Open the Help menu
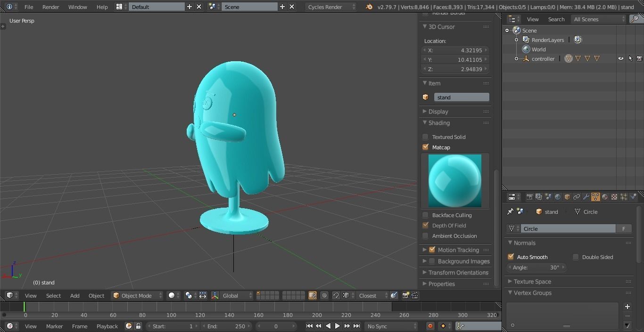The width and height of the screenshot is (644, 332). point(102,7)
